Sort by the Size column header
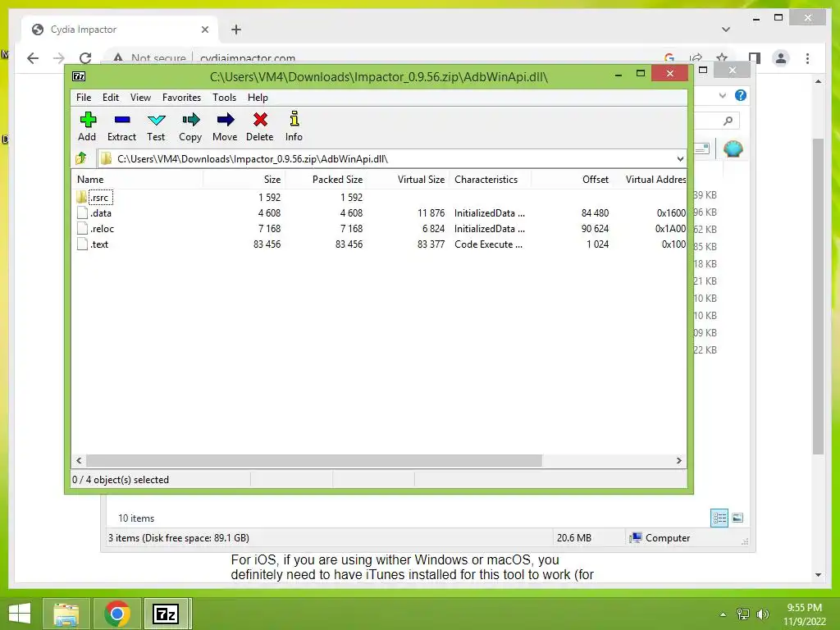840x630 pixels. [244, 180]
